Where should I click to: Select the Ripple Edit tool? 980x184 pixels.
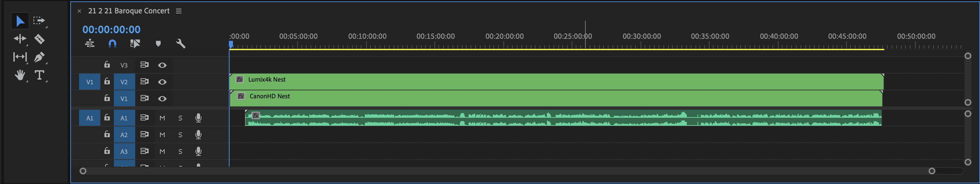(x=20, y=38)
